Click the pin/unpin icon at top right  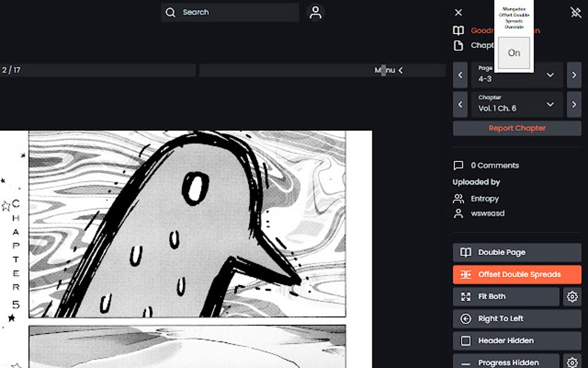click(x=575, y=12)
